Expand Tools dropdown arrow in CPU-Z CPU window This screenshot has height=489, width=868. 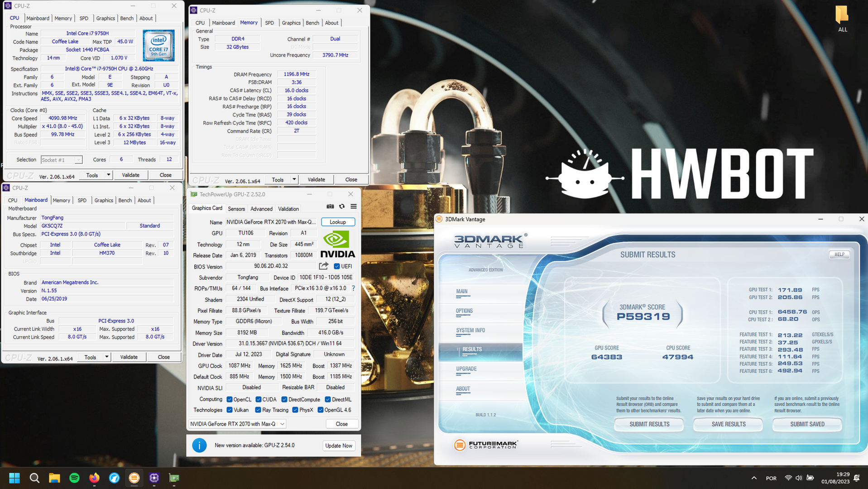[108, 175]
